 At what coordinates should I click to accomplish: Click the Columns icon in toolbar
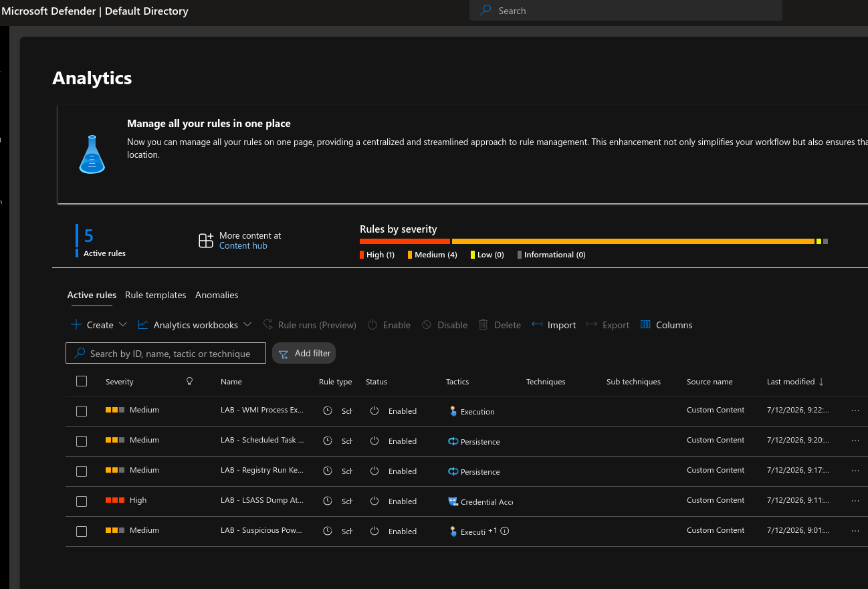[645, 324]
